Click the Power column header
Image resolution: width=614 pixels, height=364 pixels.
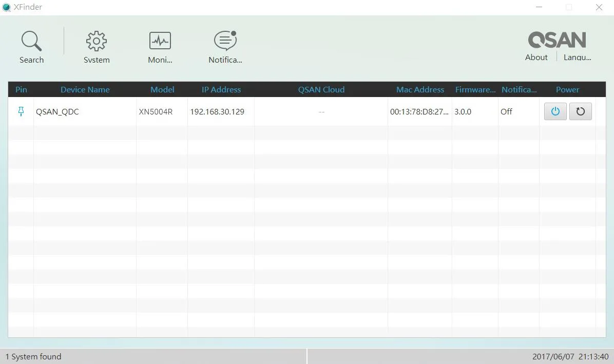point(567,90)
